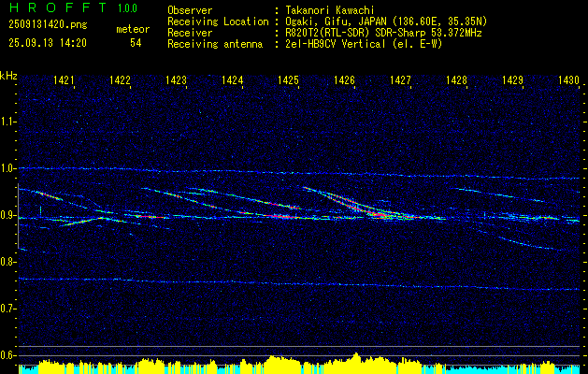Click the date stamp 25.09.13 14:20

coord(48,43)
